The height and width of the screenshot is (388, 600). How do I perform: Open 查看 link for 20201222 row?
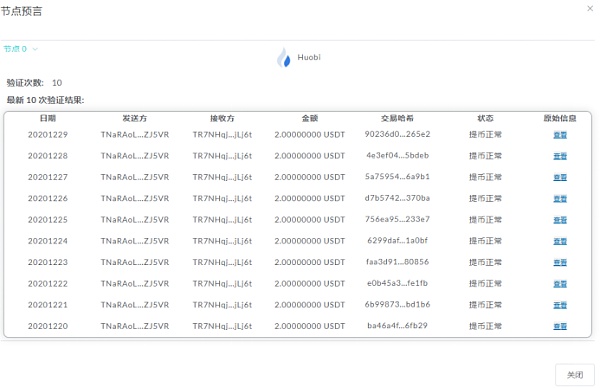(x=560, y=284)
